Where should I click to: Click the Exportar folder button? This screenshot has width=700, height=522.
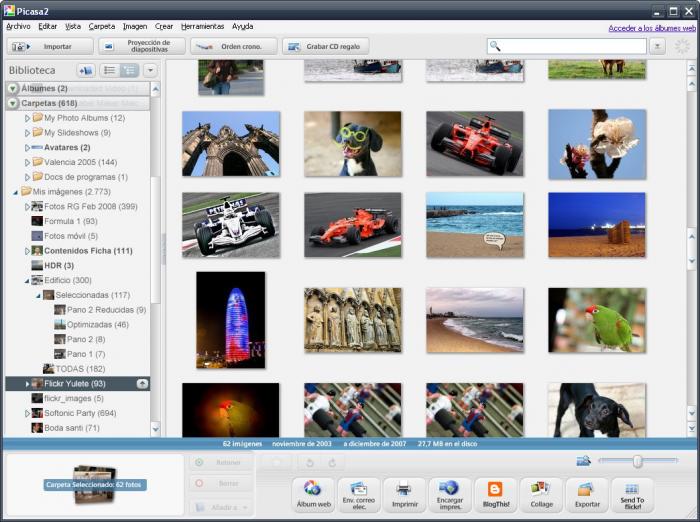tap(586, 494)
